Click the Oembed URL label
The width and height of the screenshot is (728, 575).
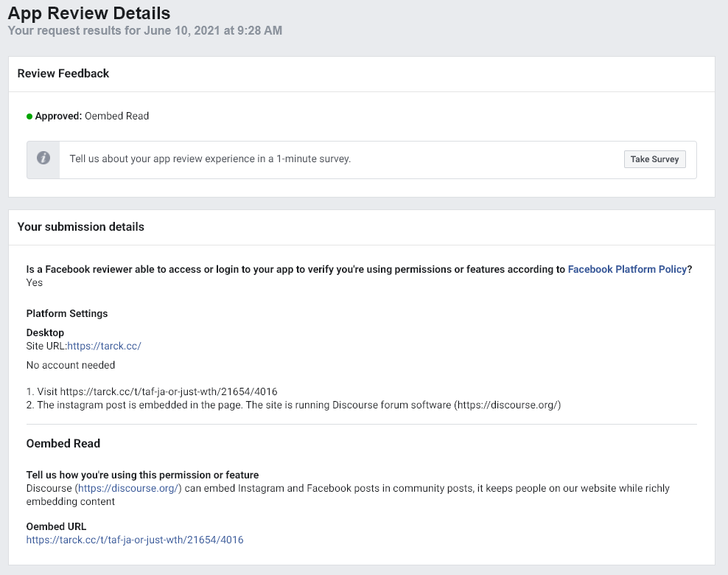[x=56, y=526]
